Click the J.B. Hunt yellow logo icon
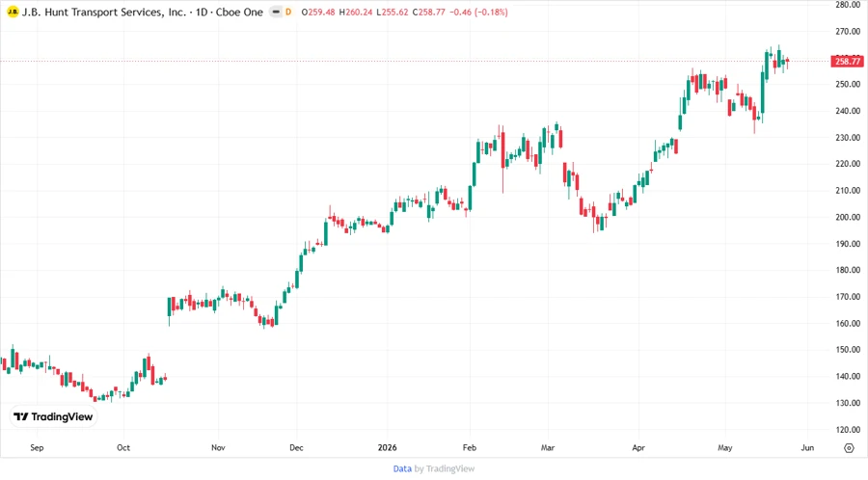This screenshot has height=480, width=868. coord(13,12)
